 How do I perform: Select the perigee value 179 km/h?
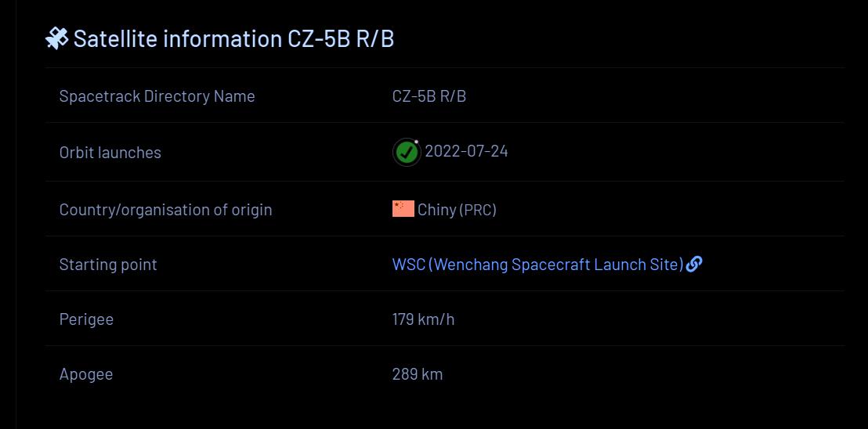(423, 319)
